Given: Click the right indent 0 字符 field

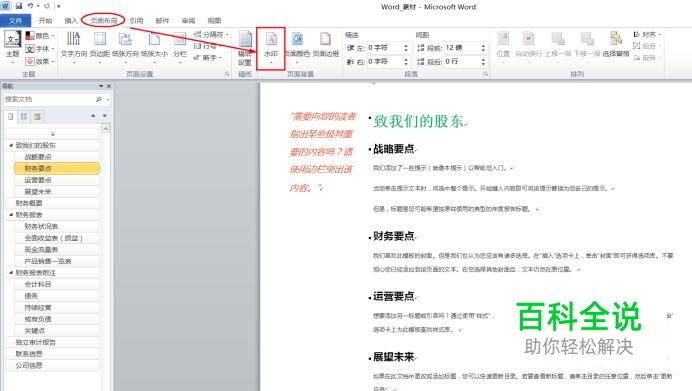Looking at the screenshot, I should point(384,61).
